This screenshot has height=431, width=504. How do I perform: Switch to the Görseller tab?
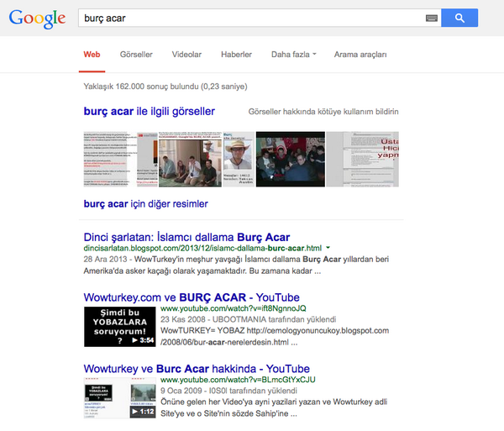(136, 55)
